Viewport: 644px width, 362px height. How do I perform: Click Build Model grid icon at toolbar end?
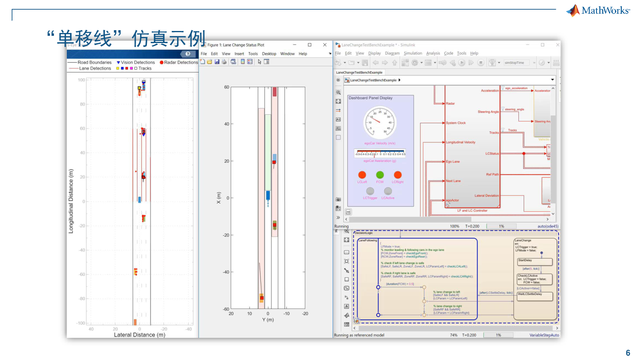(x=556, y=63)
